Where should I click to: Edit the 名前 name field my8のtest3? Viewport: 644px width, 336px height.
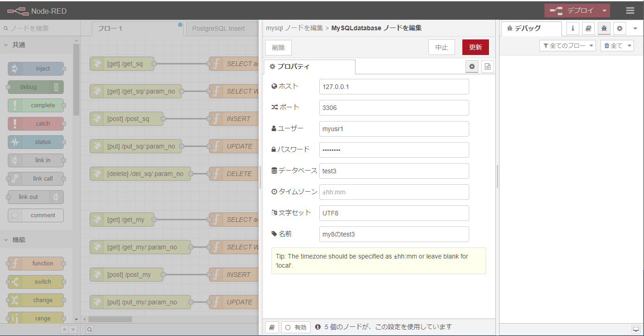pyautogui.click(x=394, y=234)
